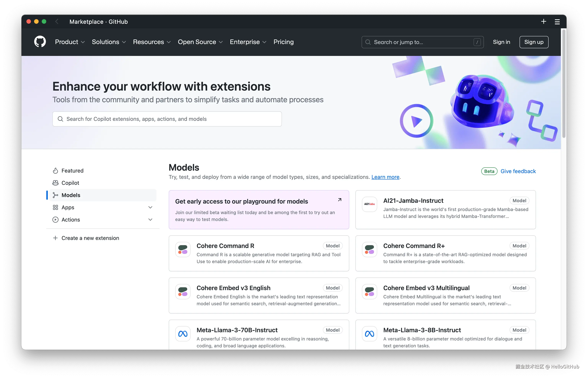Click the plus icon in title bar
The height and width of the screenshot is (378, 588).
click(x=543, y=22)
